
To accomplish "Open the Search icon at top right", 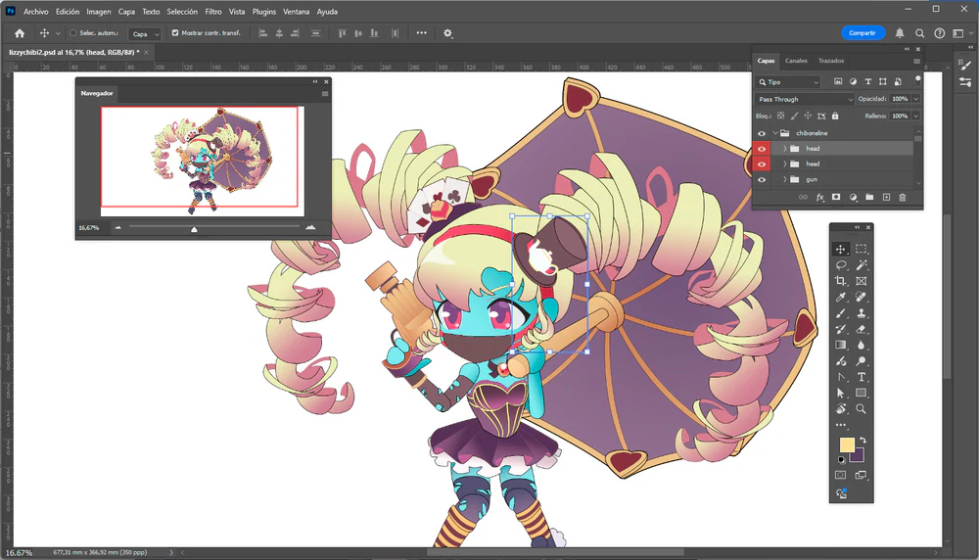I will point(919,33).
